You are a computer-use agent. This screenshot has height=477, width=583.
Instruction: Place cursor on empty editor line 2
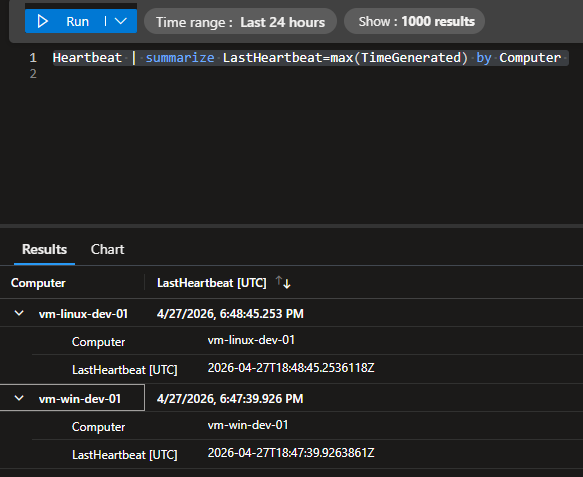click(x=310, y=74)
